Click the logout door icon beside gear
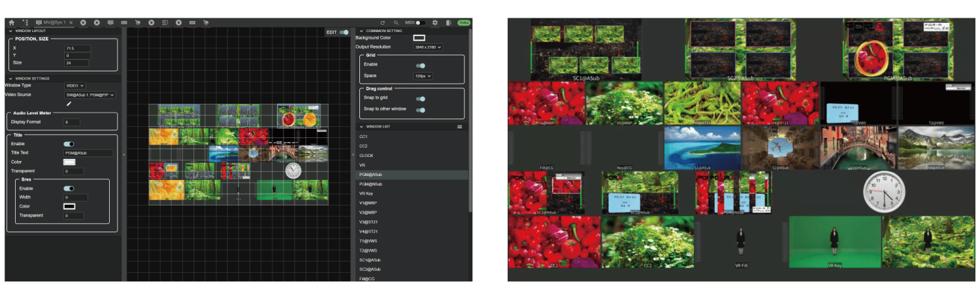Screen dimensions: 980x299 [449, 22]
